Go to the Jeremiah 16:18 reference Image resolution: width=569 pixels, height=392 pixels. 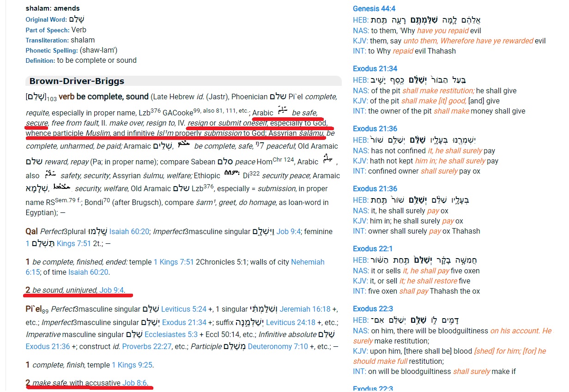tap(306, 309)
